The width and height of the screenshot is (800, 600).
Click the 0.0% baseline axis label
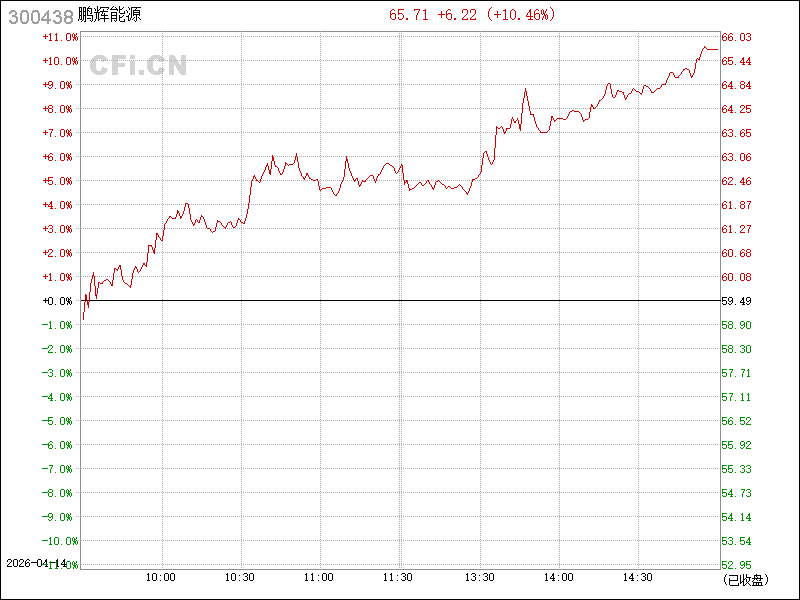click(59, 301)
